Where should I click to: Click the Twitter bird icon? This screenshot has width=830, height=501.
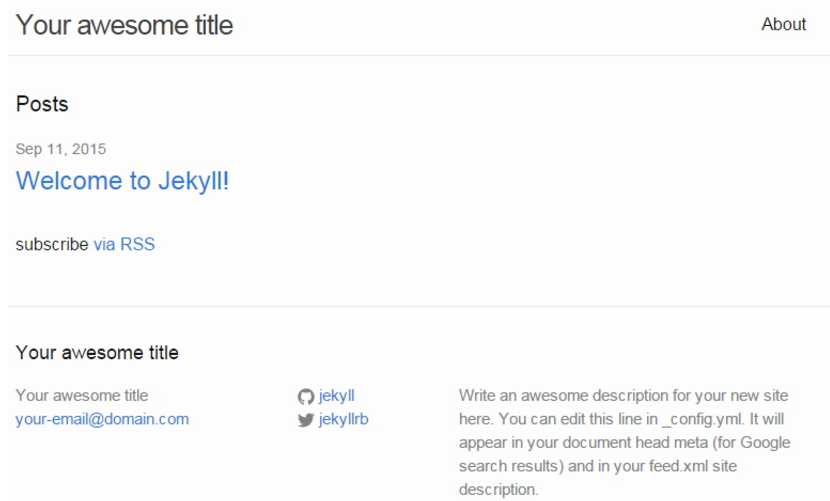[306, 420]
